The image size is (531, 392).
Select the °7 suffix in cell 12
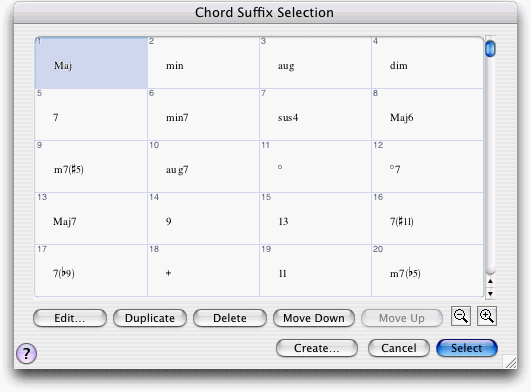[x=427, y=167]
